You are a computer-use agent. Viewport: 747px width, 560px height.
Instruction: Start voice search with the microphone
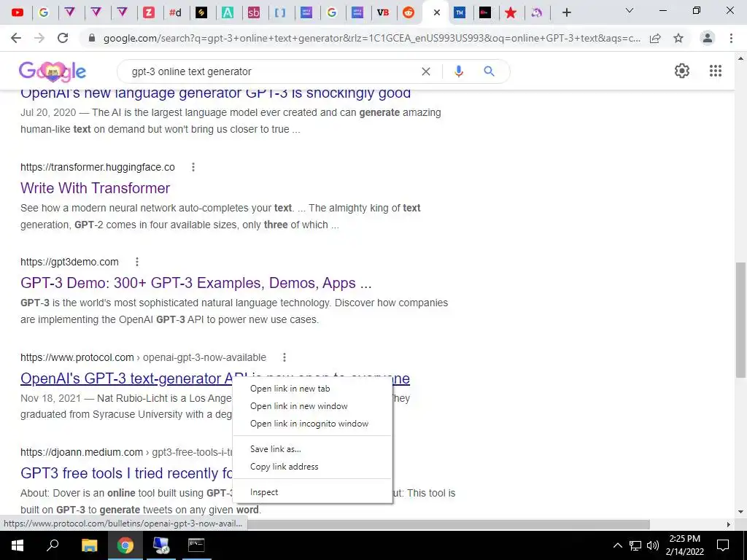pyautogui.click(x=458, y=71)
